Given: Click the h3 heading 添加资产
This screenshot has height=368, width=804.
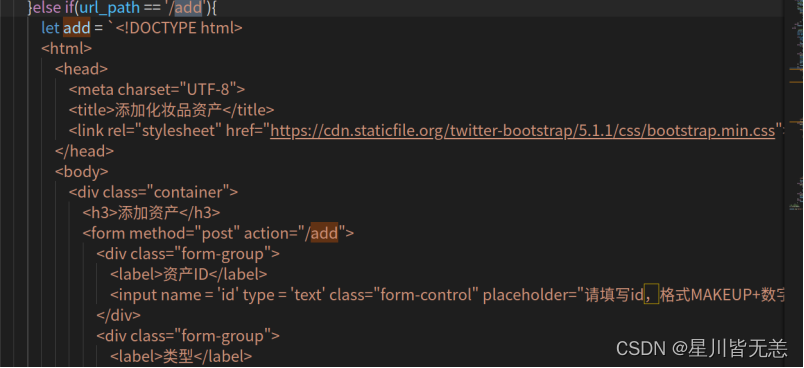Looking at the screenshot, I should tap(148, 213).
